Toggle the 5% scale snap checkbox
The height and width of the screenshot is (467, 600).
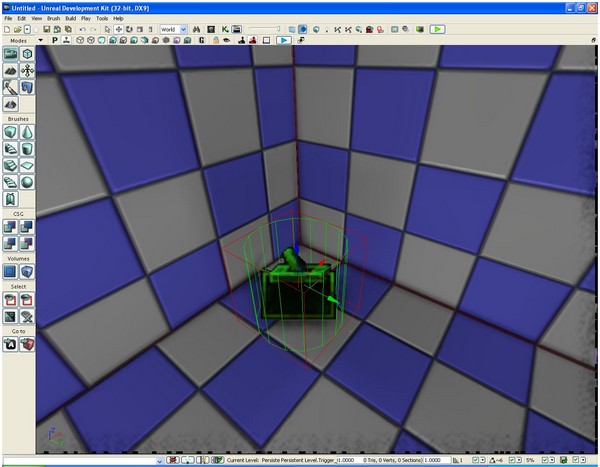(x=545, y=460)
